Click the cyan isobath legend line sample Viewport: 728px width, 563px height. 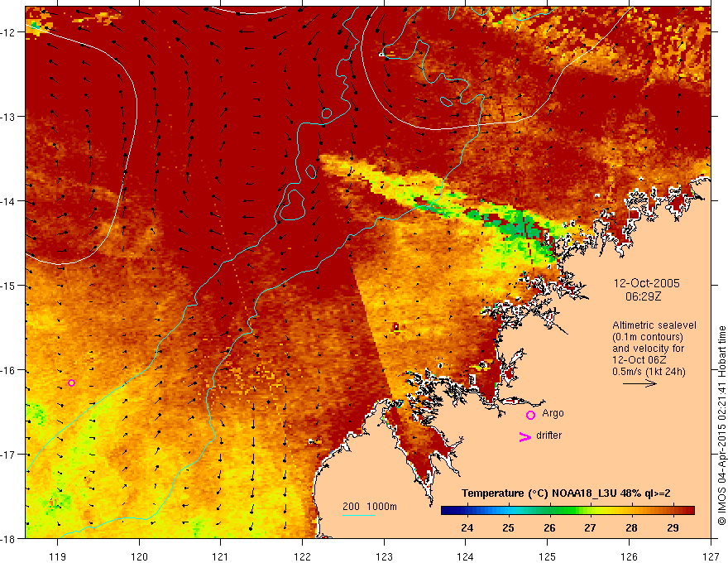359,515
